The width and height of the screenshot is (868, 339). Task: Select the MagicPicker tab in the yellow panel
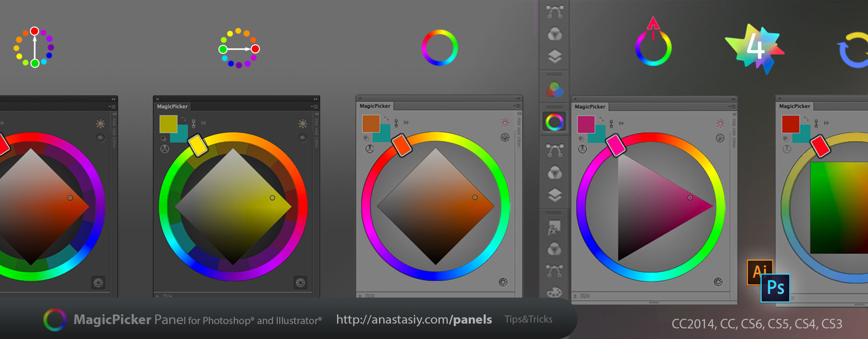click(x=172, y=106)
